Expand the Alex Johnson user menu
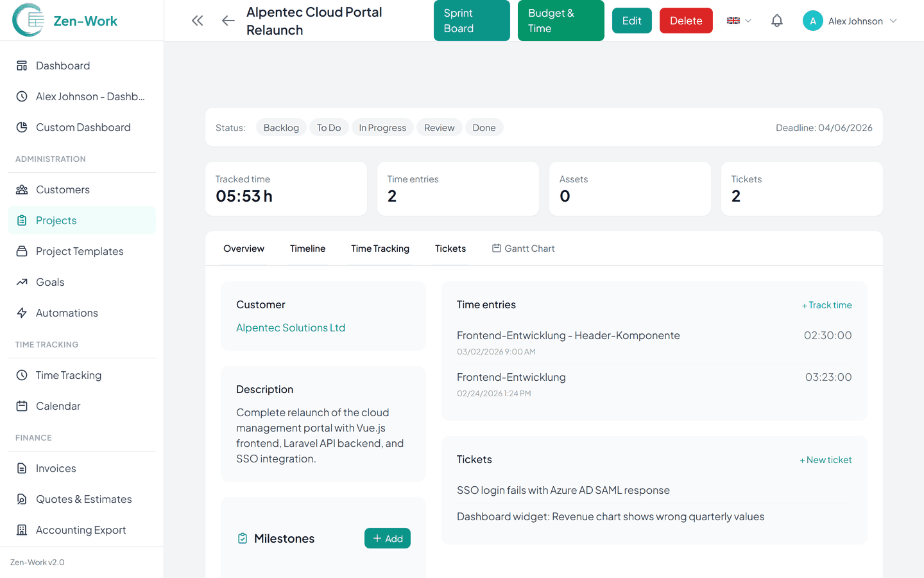This screenshot has height=578, width=924. pyautogui.click(x=850, y=21)
